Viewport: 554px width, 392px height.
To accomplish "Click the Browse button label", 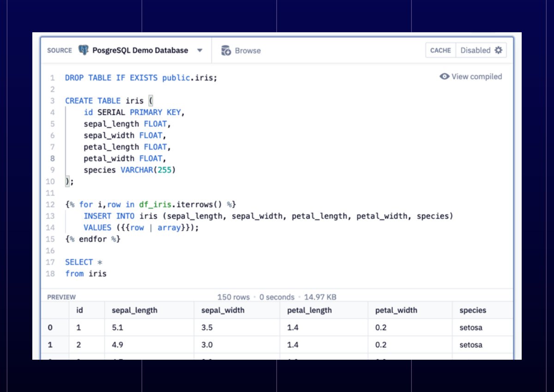I will coord(247,51).
